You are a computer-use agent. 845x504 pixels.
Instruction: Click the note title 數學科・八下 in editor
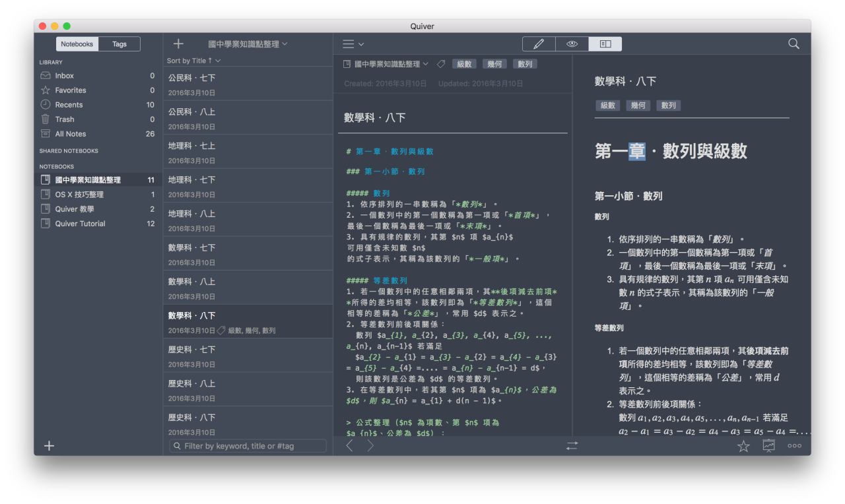click(x=375, y=118)
